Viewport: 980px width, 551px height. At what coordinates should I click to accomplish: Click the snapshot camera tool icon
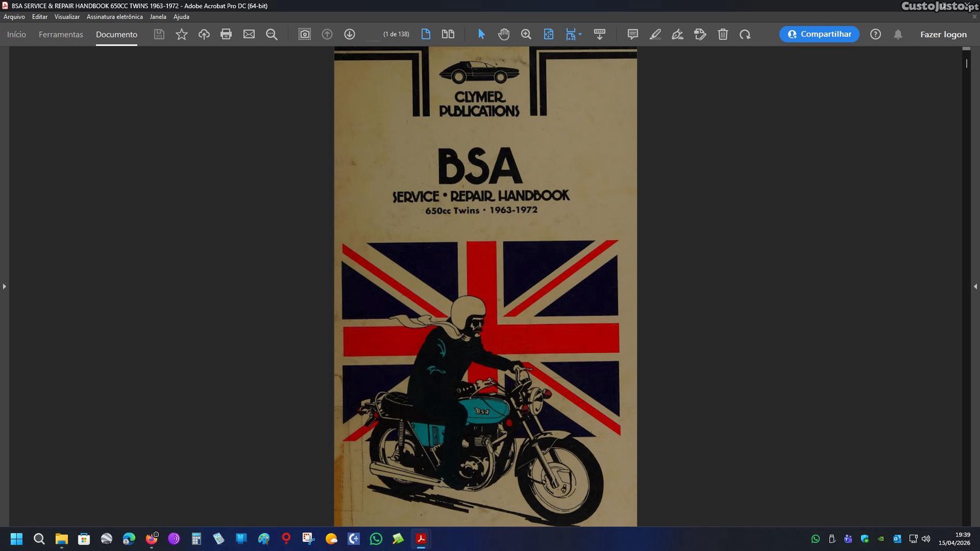[304, 35]
